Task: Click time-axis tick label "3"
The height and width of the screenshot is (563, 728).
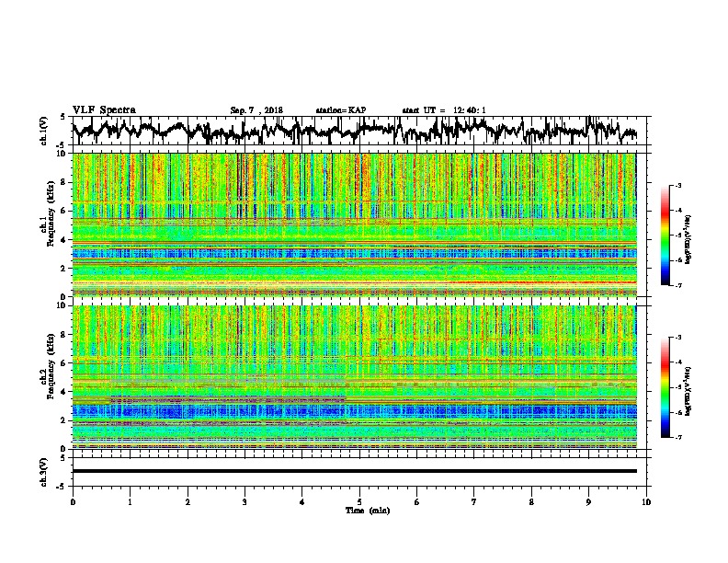Action: (x=245, y=502)
